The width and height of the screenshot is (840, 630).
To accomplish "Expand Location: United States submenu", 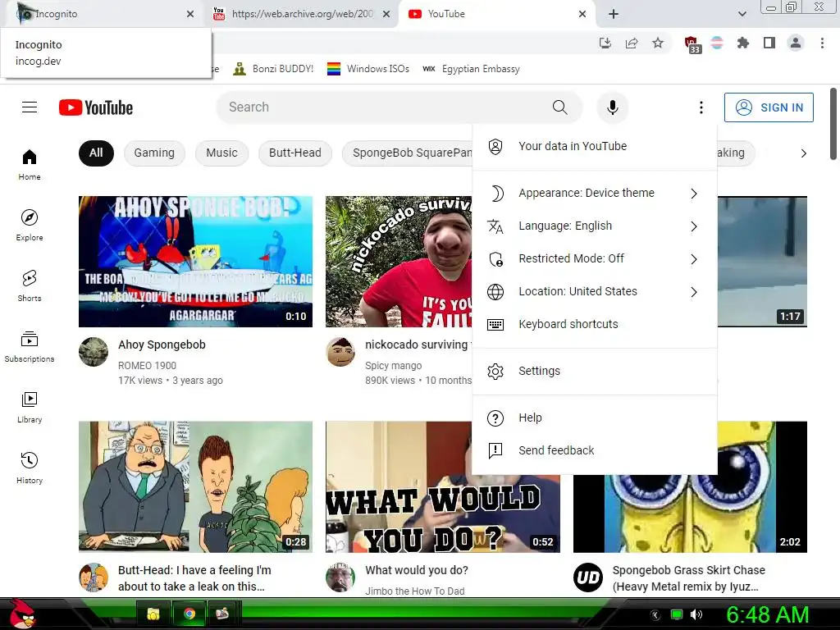I will (x=595, y=291).
